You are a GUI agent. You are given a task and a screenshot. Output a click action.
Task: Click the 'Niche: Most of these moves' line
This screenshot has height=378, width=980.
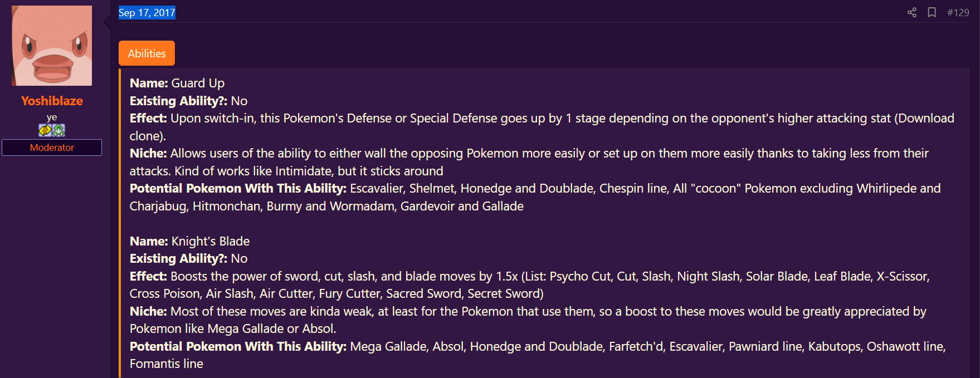[528, 320]
